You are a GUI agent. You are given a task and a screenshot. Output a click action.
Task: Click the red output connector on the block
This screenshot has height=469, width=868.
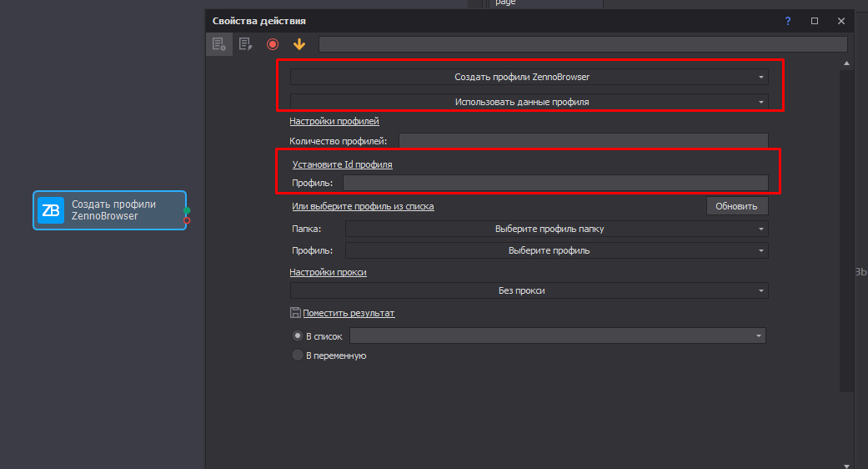[x=187, y=220]
